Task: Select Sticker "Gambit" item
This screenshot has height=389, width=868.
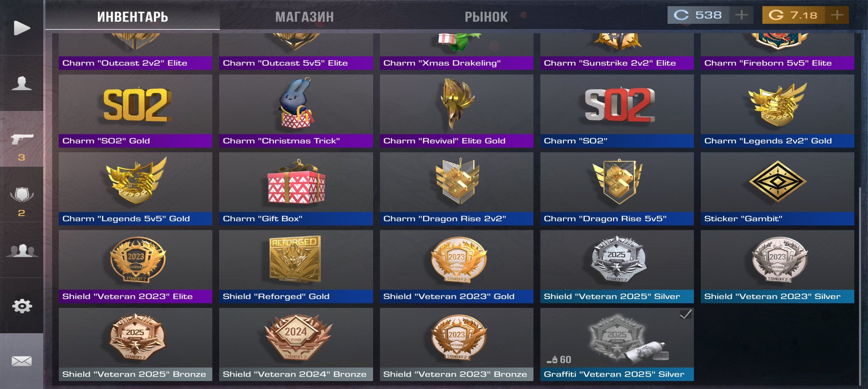Action: pos(777,189)
